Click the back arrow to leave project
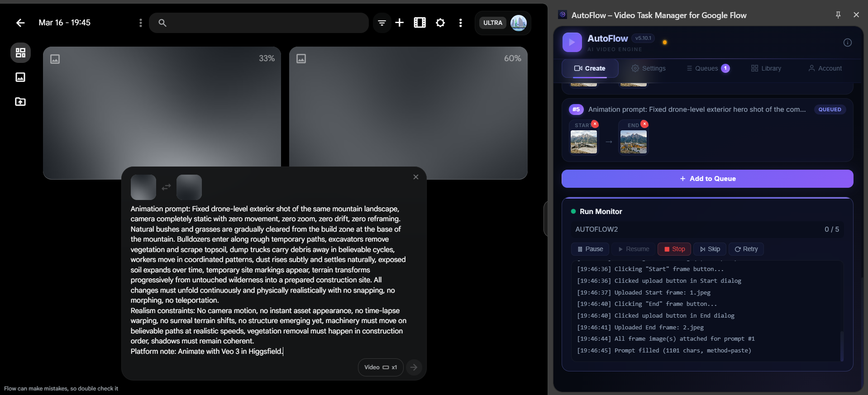 pyautogui.click(x=20, y=23)
